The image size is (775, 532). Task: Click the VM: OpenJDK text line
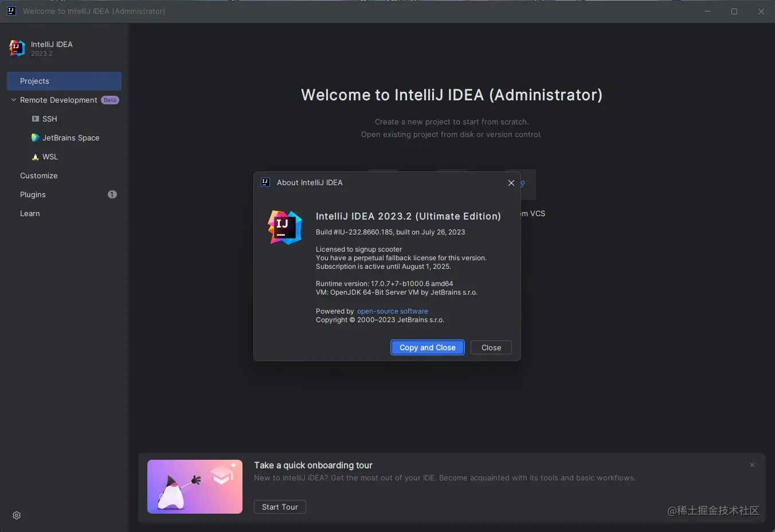point(397,292)
